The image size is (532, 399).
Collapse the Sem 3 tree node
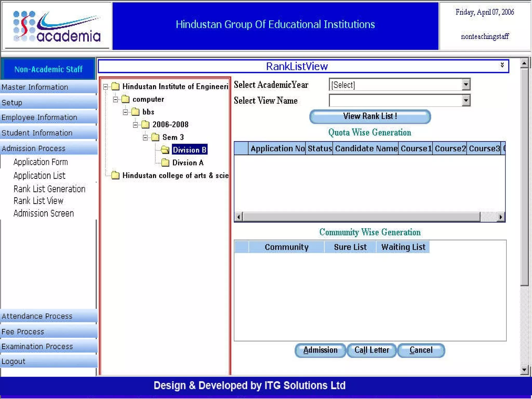pyautogui.click(x=145, y=137)
